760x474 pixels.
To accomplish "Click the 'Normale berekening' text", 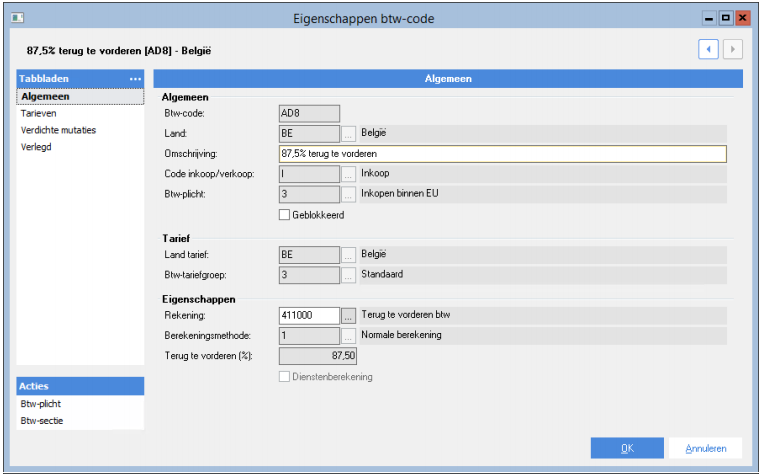I will 401,335.
